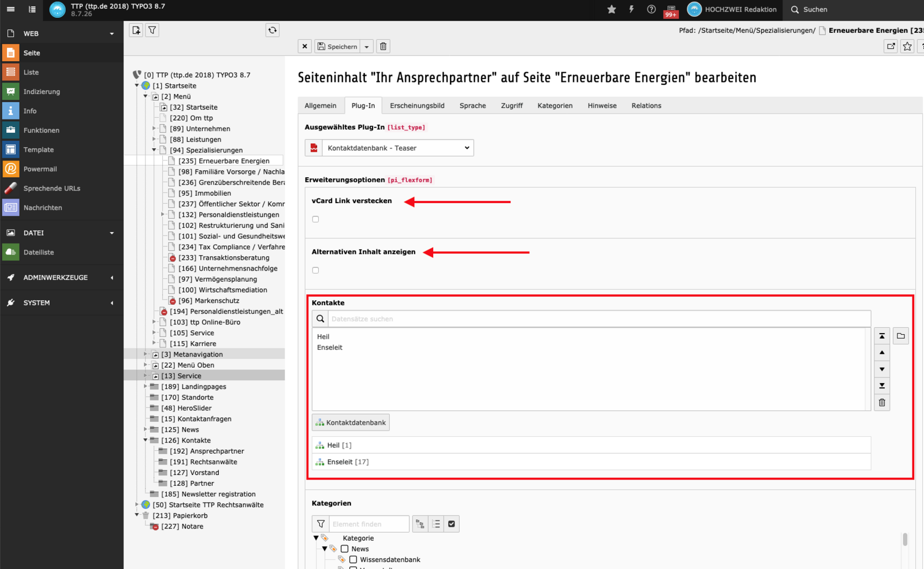Click the Datensätze suchen search field
Screen dimensions: 924x569
point(598,319)
